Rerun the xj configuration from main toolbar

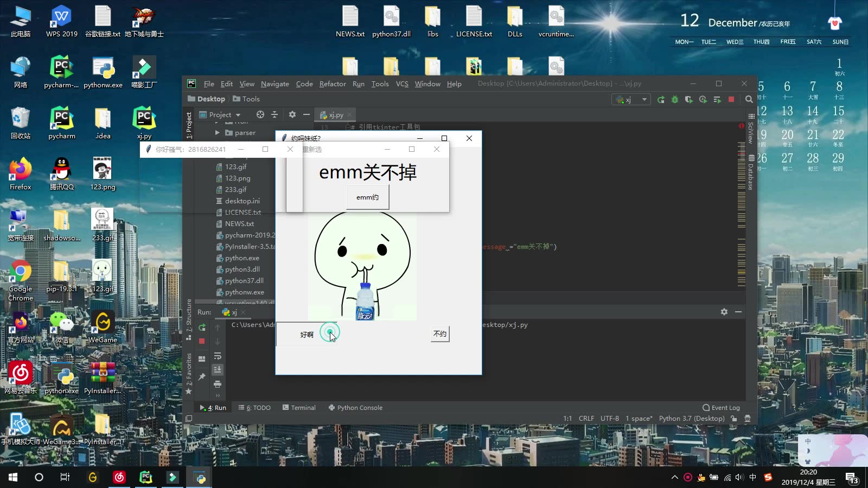661,100
